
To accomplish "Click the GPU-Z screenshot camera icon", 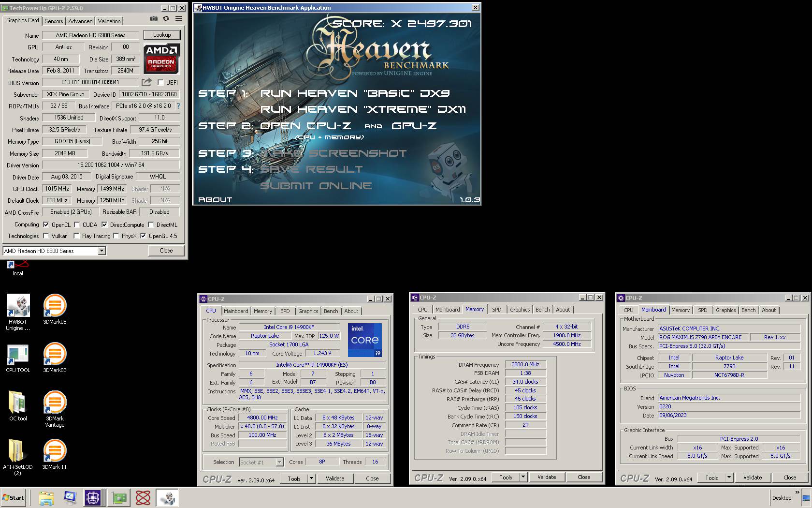I will [x=153, y=19].
